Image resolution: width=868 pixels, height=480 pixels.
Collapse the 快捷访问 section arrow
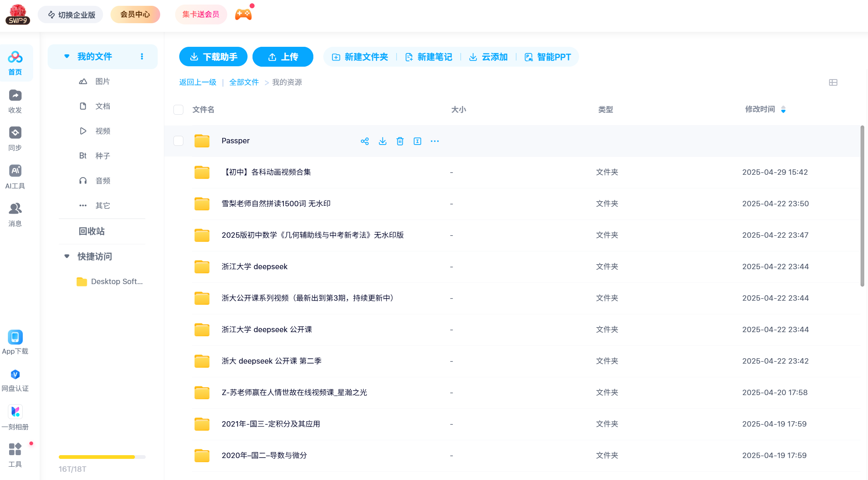[x=67, y=256]
